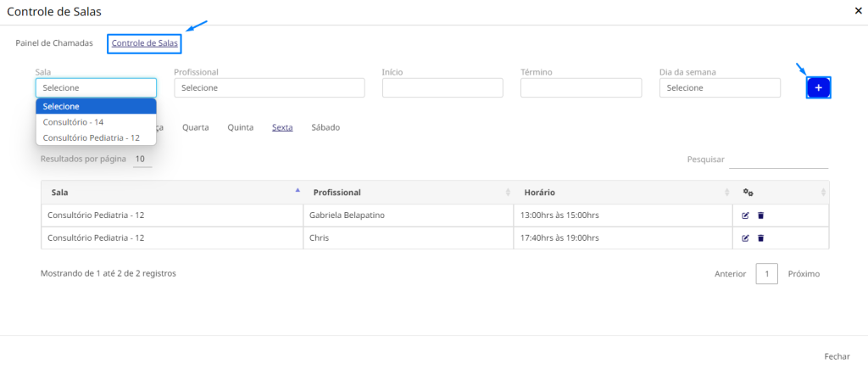Viewport: 868px width, 375px height.
Task: Change the Resultados por página value
Action: tap(142, 160)
